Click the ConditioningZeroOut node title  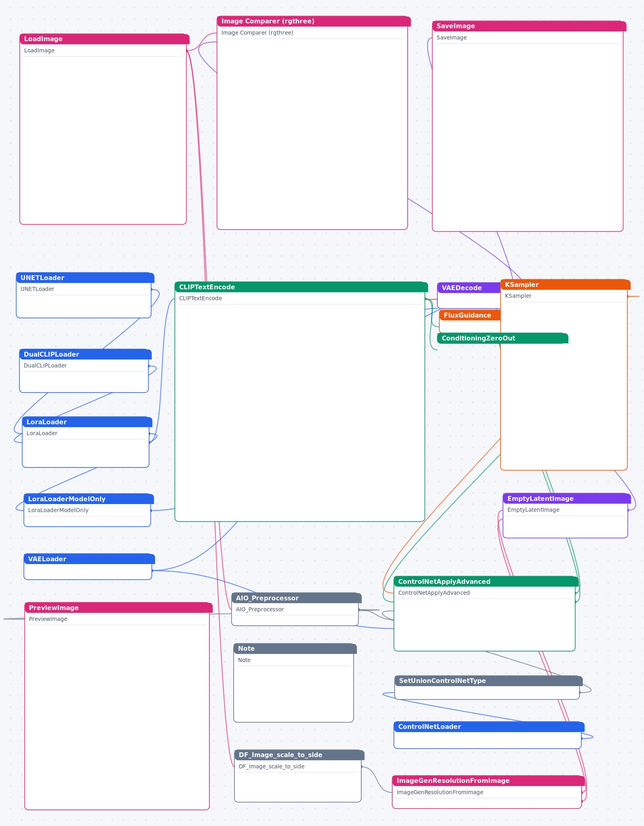[503, 338]
